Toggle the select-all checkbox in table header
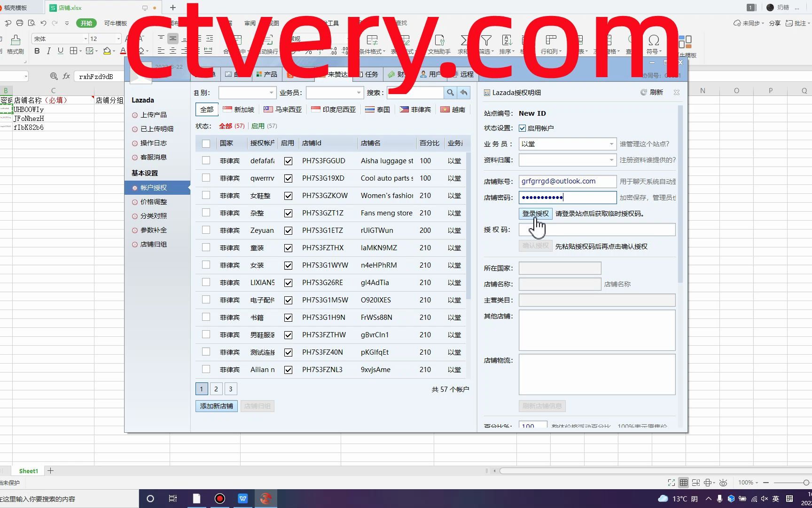 tap(206, 143)
